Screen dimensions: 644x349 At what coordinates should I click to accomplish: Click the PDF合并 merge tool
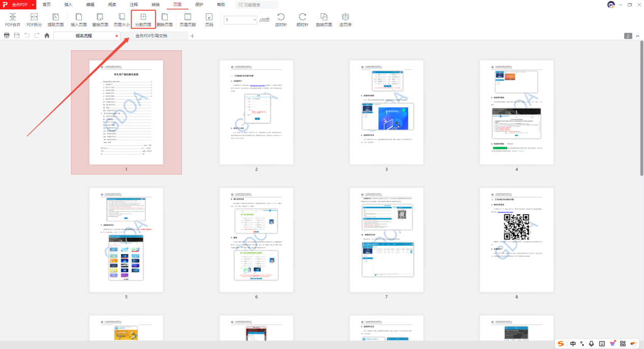click(13, 20)
